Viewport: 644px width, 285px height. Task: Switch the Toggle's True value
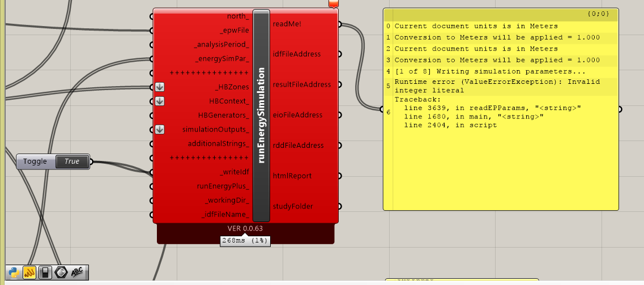[72, 161]
